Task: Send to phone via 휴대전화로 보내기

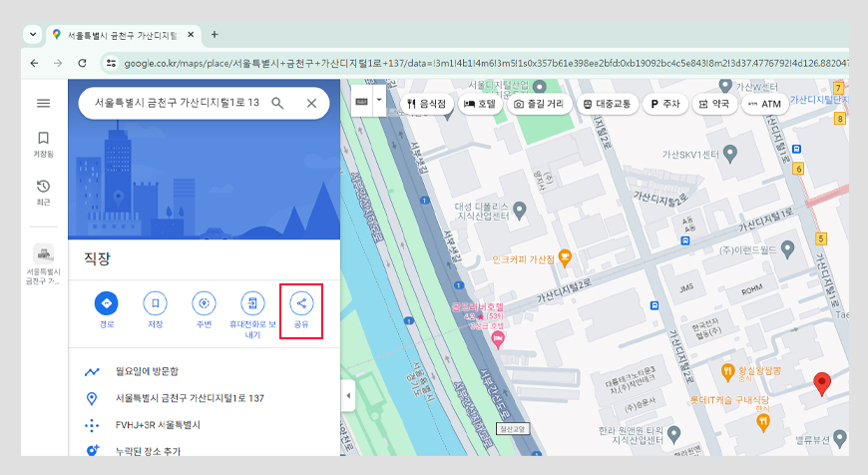Action: pos(252,314)
